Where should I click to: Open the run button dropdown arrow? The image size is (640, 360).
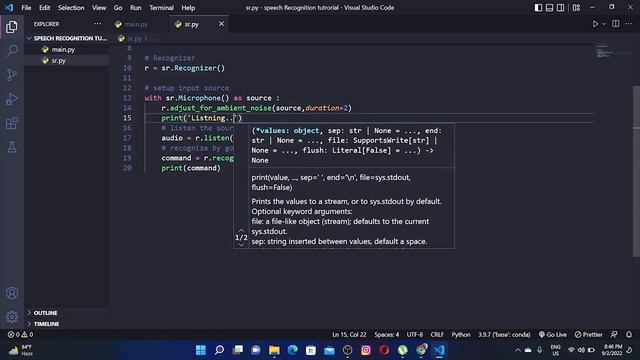604,24
